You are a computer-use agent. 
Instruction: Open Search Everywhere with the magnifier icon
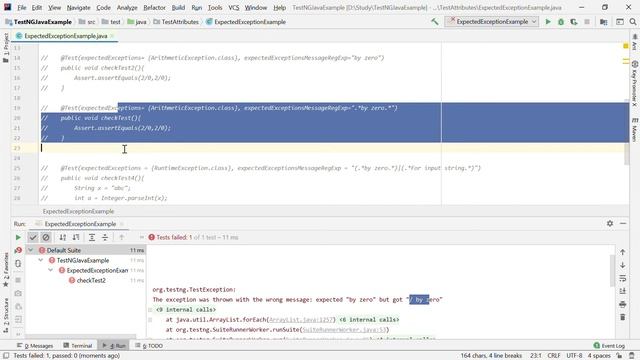click(633, 22)
